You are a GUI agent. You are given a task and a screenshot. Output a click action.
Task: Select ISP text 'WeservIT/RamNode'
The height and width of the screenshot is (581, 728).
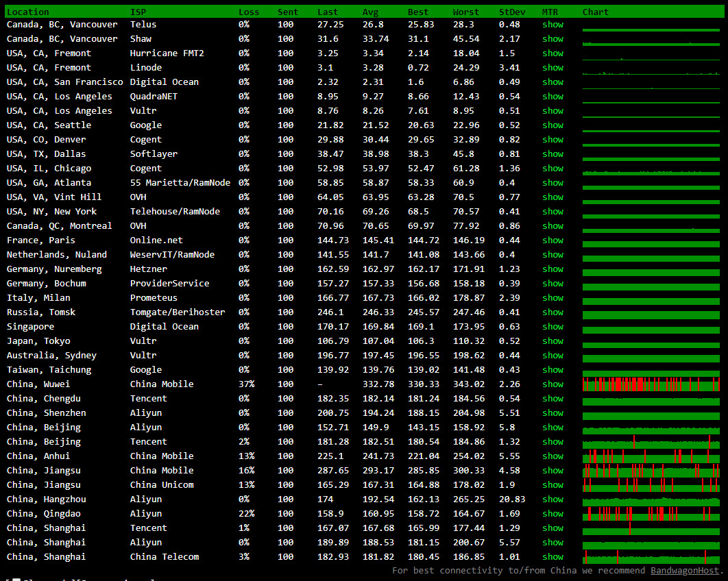[172, 255]
